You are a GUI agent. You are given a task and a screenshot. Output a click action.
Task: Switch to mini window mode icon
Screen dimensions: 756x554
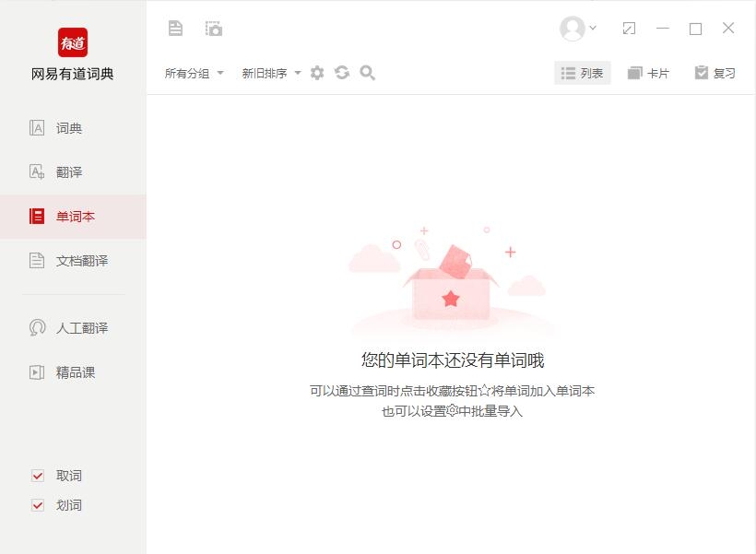point(629,29)
